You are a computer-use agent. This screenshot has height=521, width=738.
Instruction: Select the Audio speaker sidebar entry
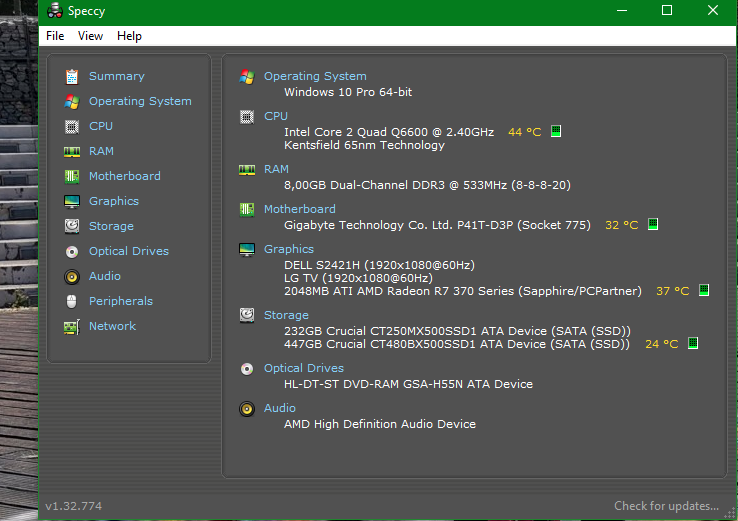click(x=72, y=276)
